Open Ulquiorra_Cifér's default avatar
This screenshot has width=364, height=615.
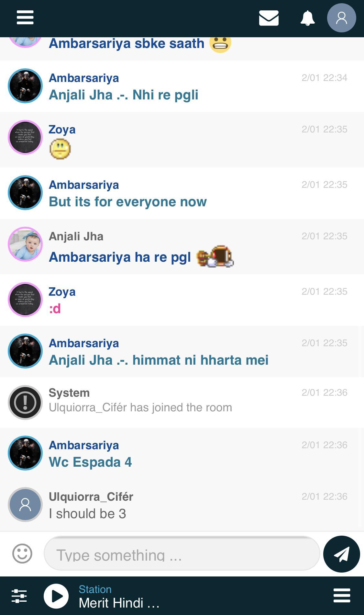(25, 504)
